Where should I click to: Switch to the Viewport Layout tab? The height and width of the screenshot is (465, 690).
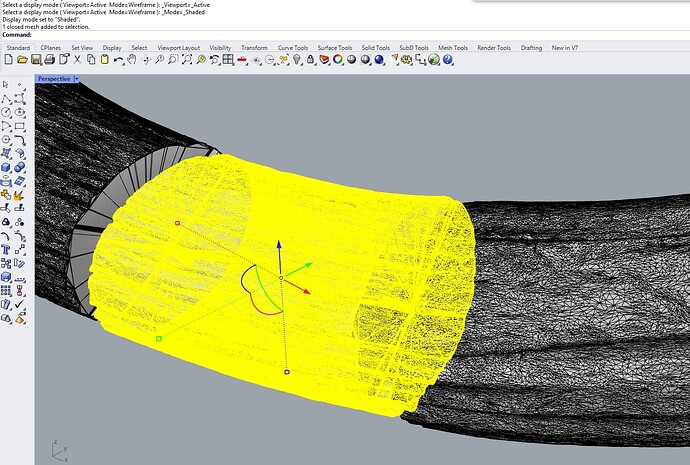click(178, 48)
